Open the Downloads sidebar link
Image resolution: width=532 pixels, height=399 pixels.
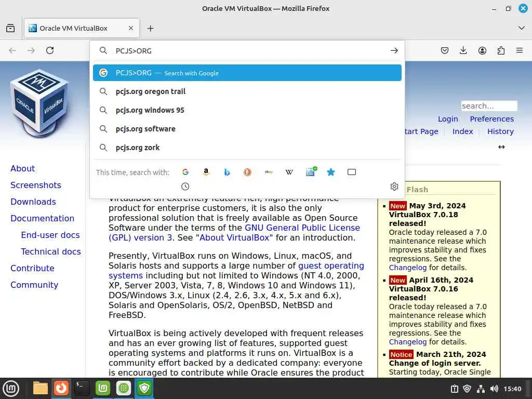click(x=33, y=202)
